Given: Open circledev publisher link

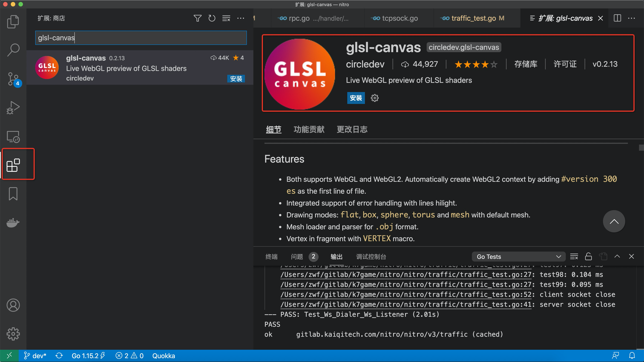Looking at the screenshot, I should point(365,64).
